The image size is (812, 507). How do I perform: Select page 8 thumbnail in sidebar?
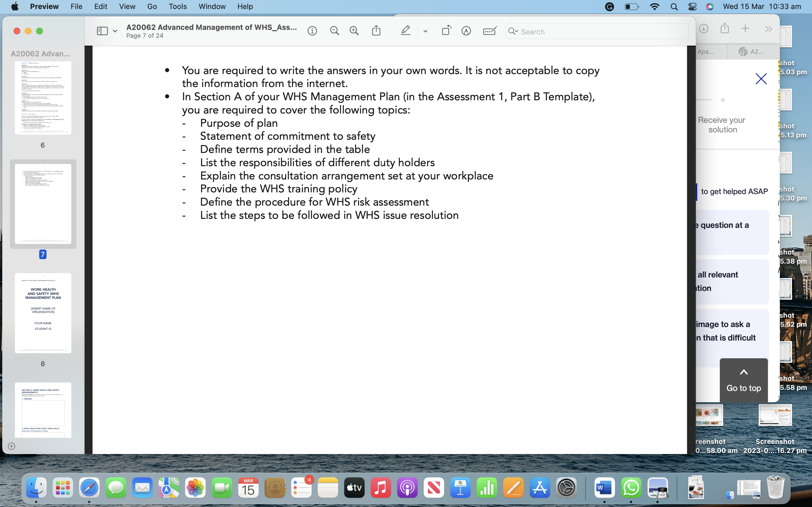point(43,313)
